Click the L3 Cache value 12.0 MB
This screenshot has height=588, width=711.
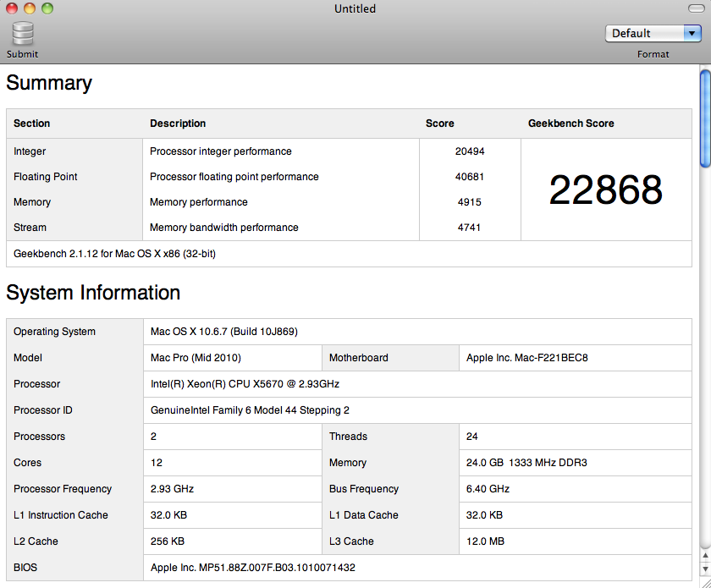pyautogui.click(x=485, y=541)
